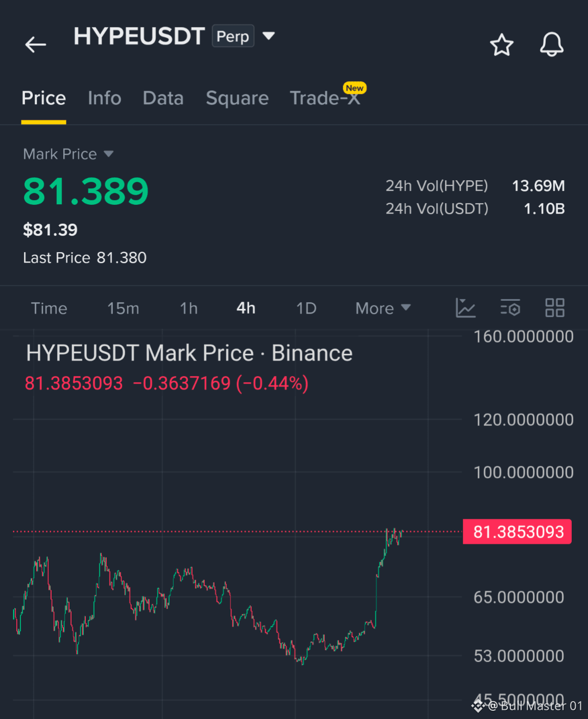Tap the 24h Vol(HYPE) 13.69M value

[x=538, y=185]
